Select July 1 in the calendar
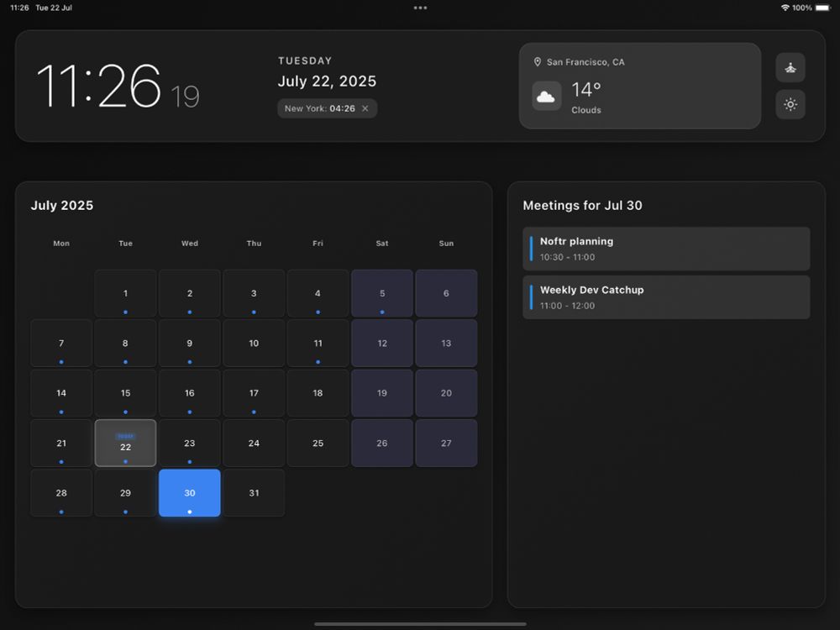840x630 pixels. 125,293
